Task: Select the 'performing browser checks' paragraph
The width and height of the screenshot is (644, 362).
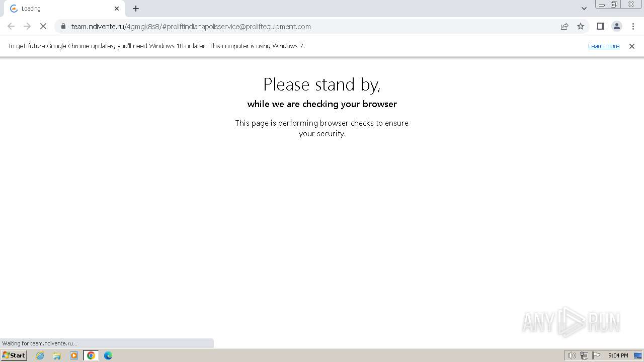Action: pyautogui.click(x=322, y=128)
